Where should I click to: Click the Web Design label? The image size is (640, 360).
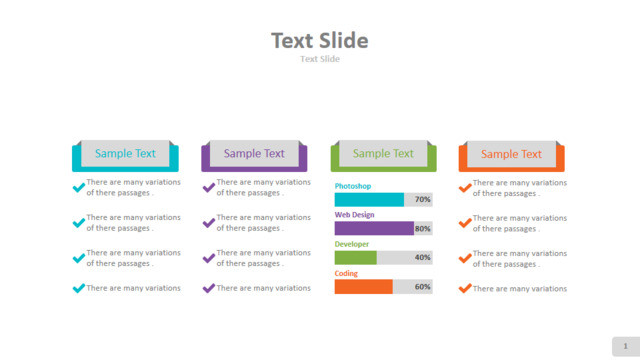(x=354, y=215)
